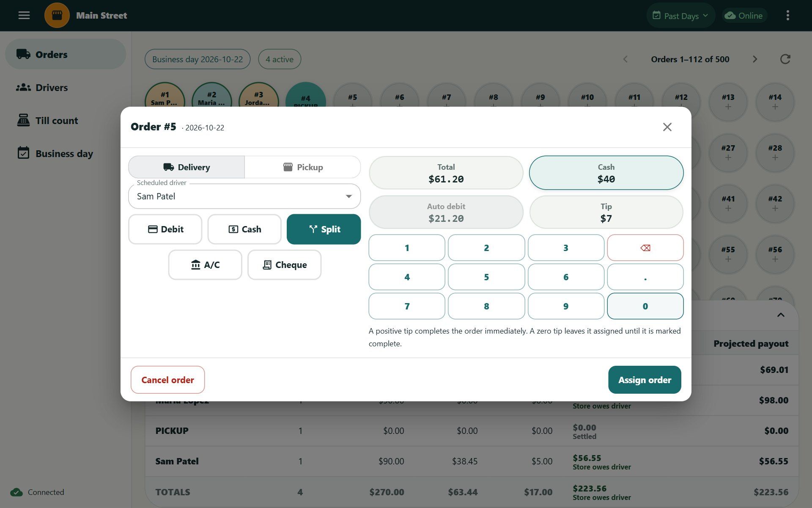Click the Online cloud status chip
This screenshot has height=508, width=812.
pos(744,16)
